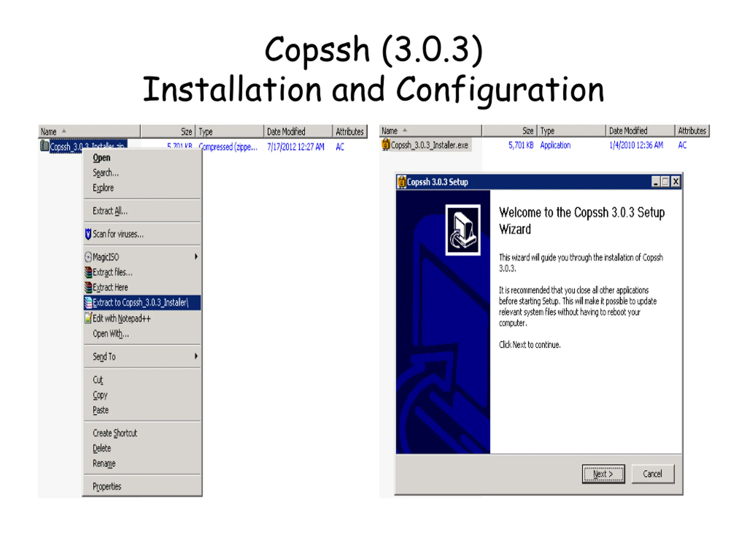Viewport: 747px width, 560px height.
Task: Select Extract to Copssh_3.0.3_Installer\ entry
Action: point(142,302)
